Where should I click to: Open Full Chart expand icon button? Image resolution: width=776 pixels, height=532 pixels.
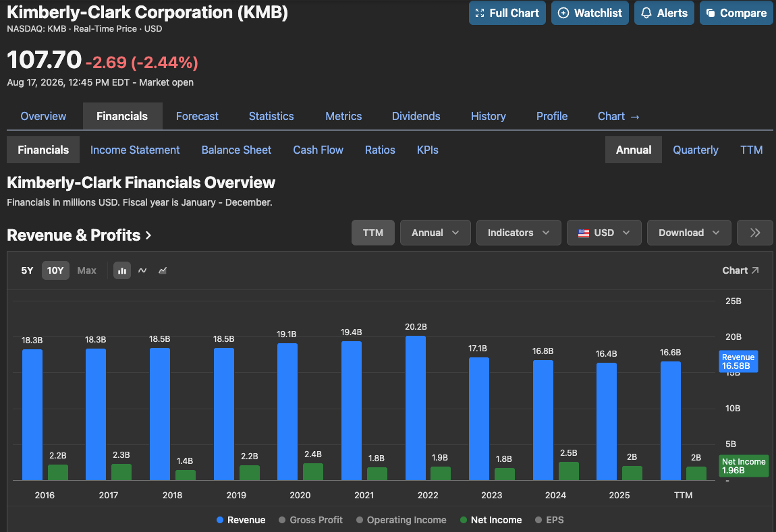[507, 13]
